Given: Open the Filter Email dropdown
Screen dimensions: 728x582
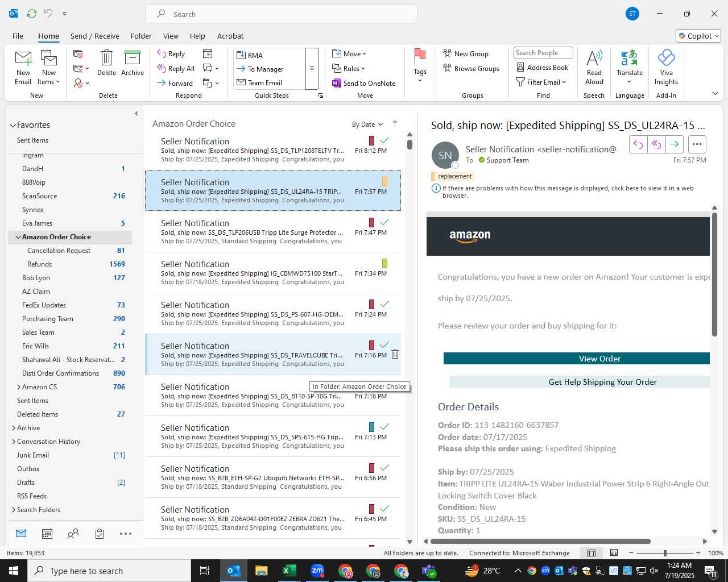Looking at the screenshot, I should [541, 82].
